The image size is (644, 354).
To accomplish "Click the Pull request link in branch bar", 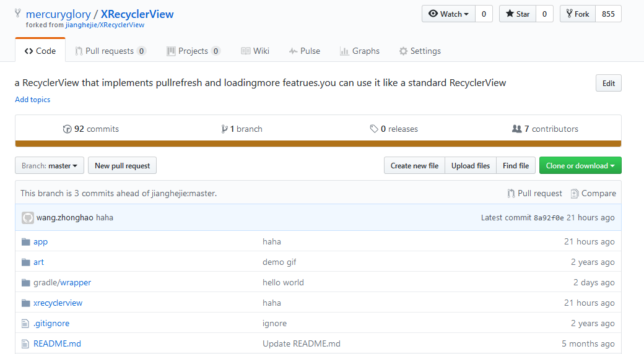I will pyautogui.click(x=535, y=194).
